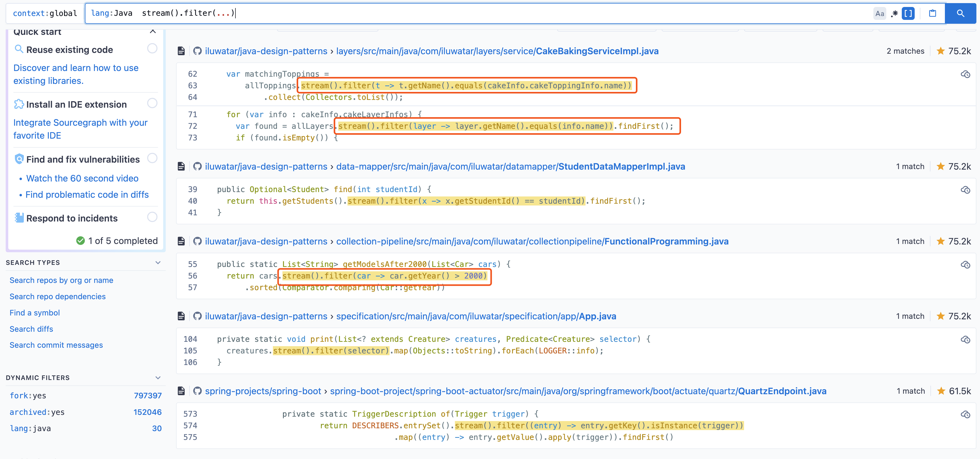Click GitHub icon of CakeBakingServiceImpl.java result
Screen dimensions: 980x459
coord(197,51)
